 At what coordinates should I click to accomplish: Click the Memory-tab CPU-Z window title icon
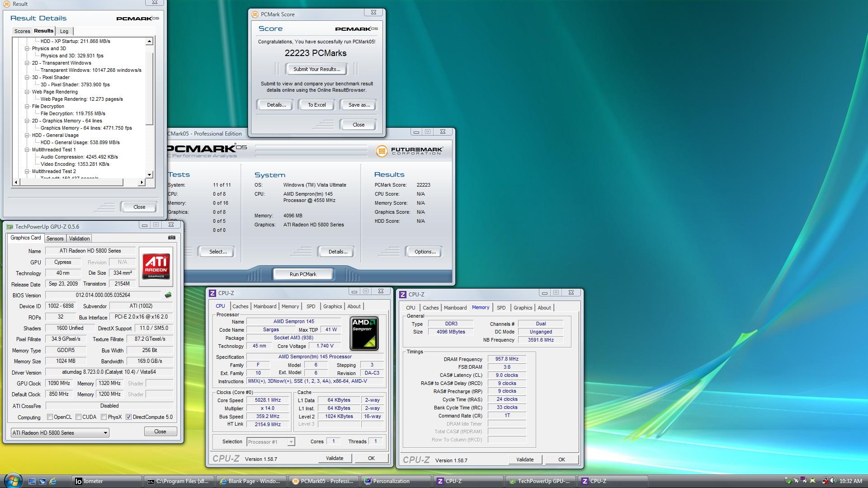pos(403,295)
